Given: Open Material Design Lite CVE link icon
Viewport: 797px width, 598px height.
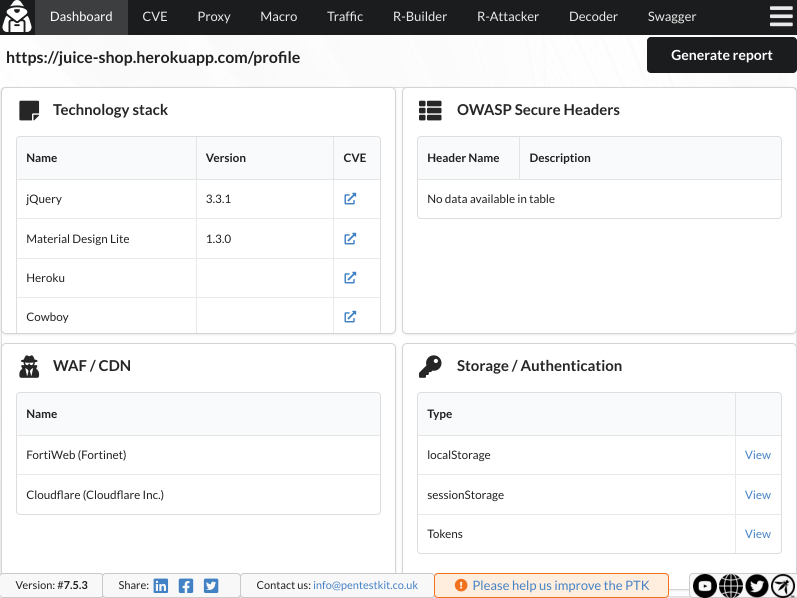Looking at the screenshot, I should pyautogui.click(x=350, y=238).
